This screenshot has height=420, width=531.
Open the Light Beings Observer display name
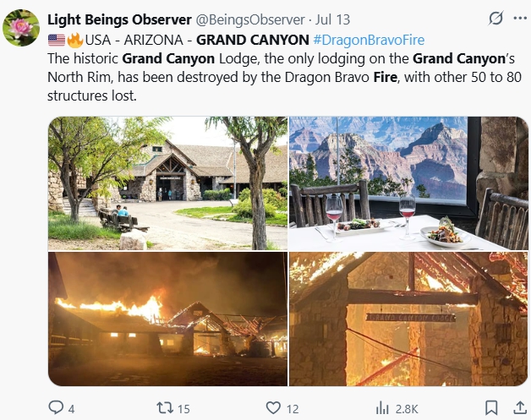pos(119,19)
